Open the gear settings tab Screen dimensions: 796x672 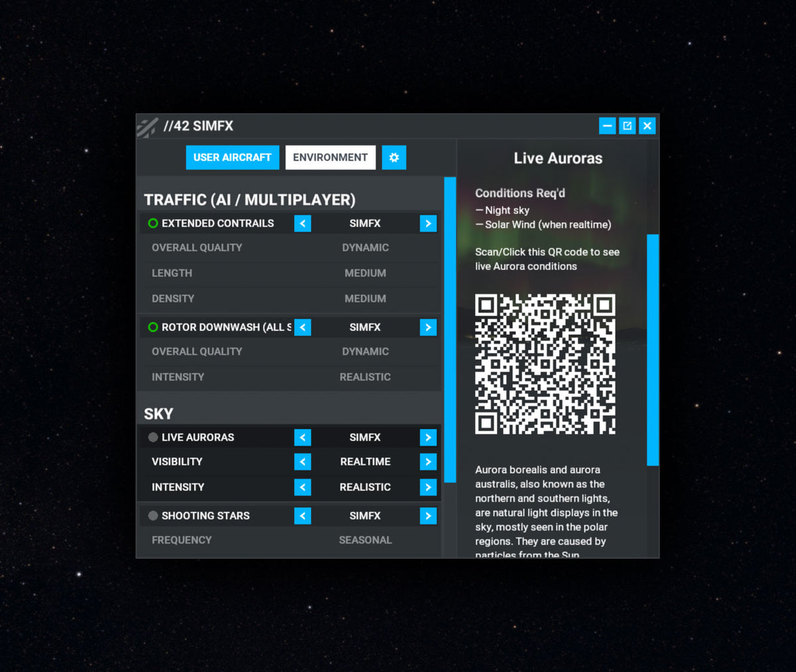(393, 158)
